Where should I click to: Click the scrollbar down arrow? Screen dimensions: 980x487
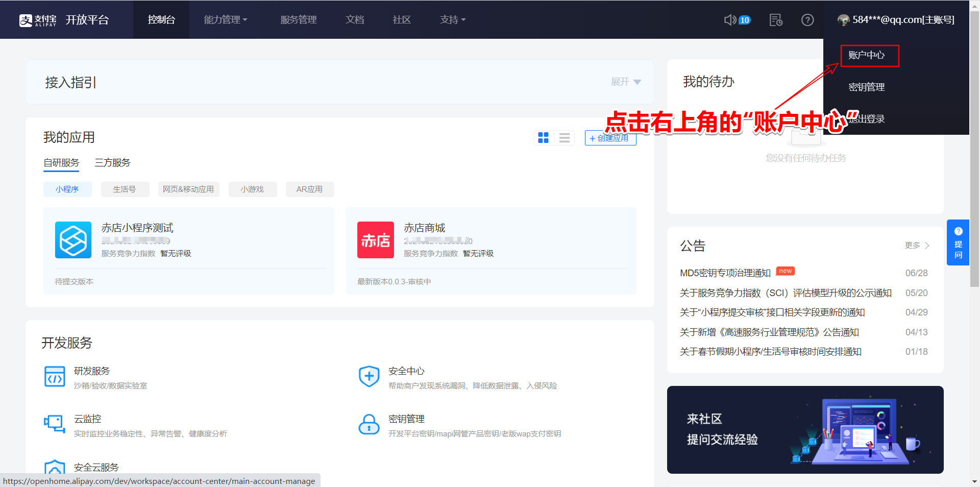point(974,481)
